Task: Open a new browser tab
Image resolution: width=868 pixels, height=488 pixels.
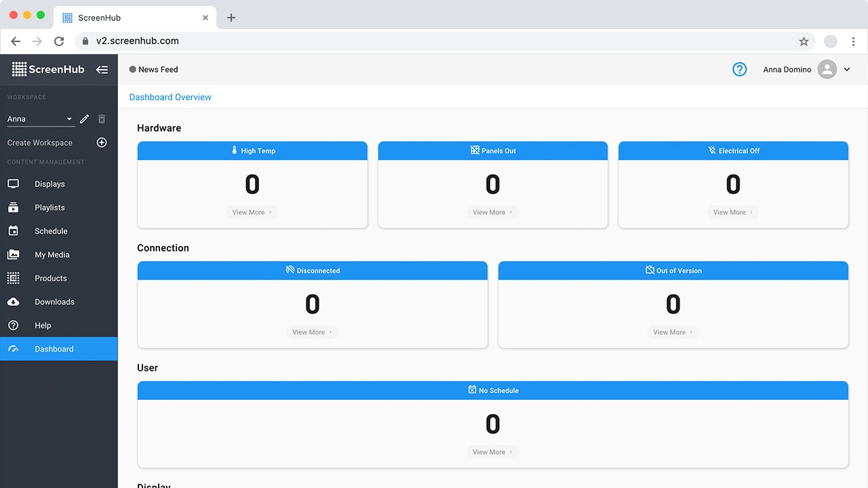Action: [x=231, y=18]
